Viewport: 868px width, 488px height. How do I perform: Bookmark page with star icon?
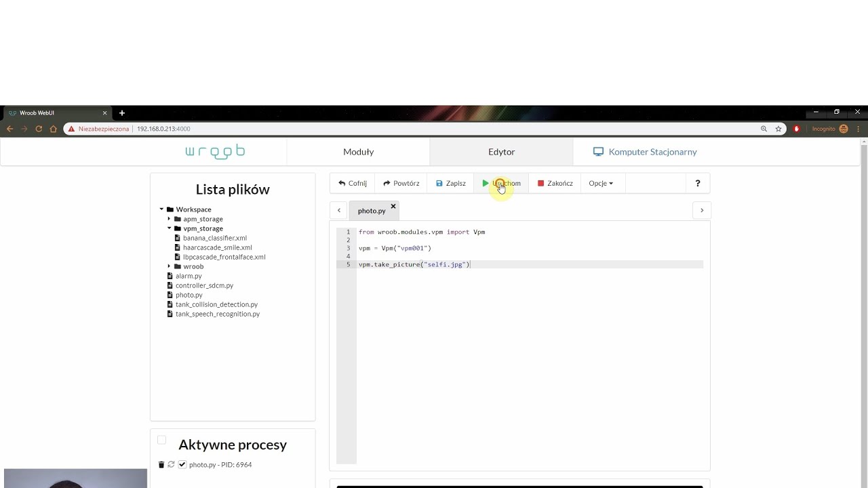pos(778,129)
